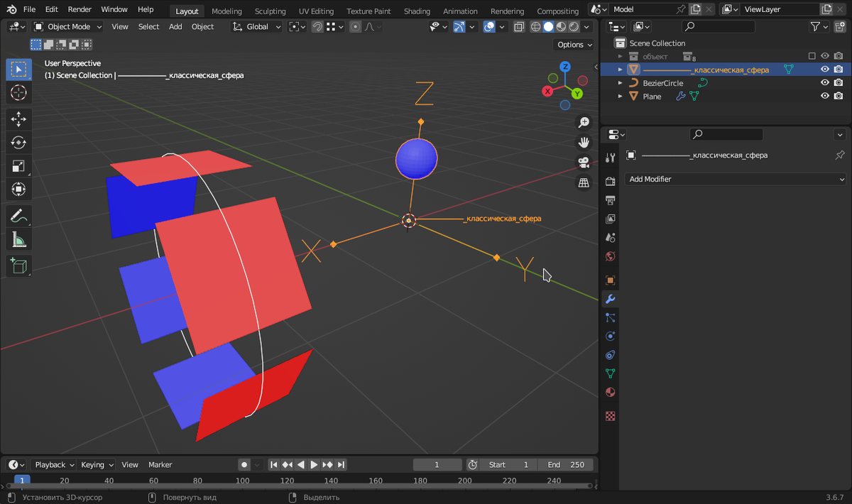Select the Measure tool
The width and height of the screenshot is (852, 504).
click(19, 241)
